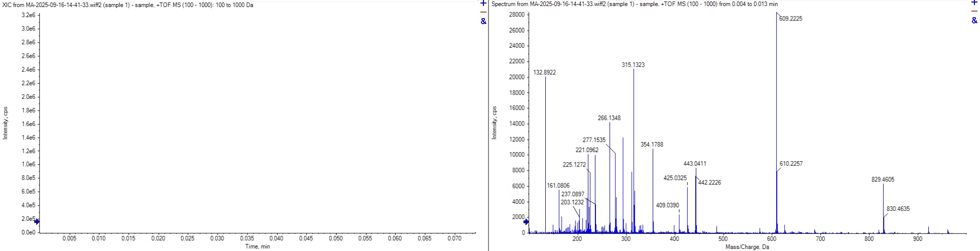The width and height of the screenshot is (980, 251).
Task: Click the ampersand icon in Spectrum pane
Action: tap(975, 21)
